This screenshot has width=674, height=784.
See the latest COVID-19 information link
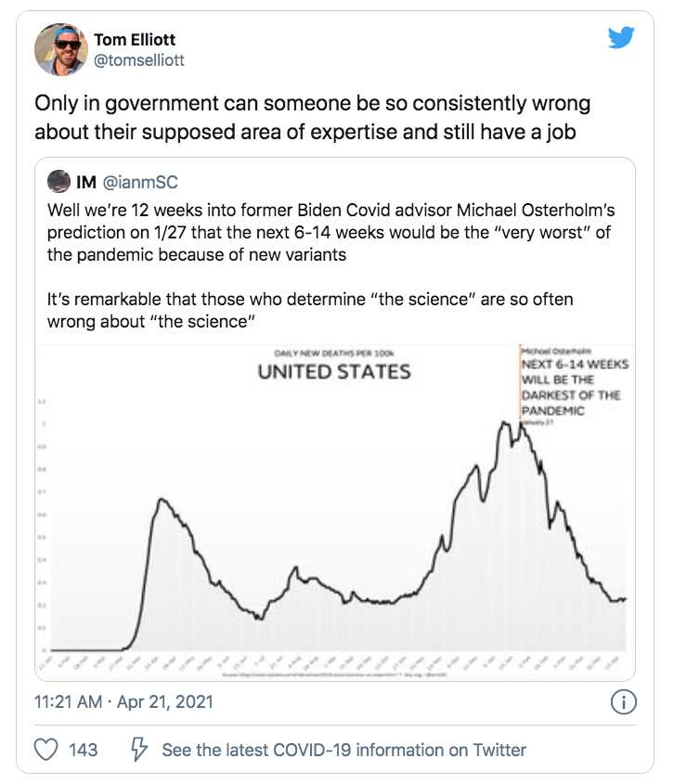pyautogui.click(x=343, y=749)
